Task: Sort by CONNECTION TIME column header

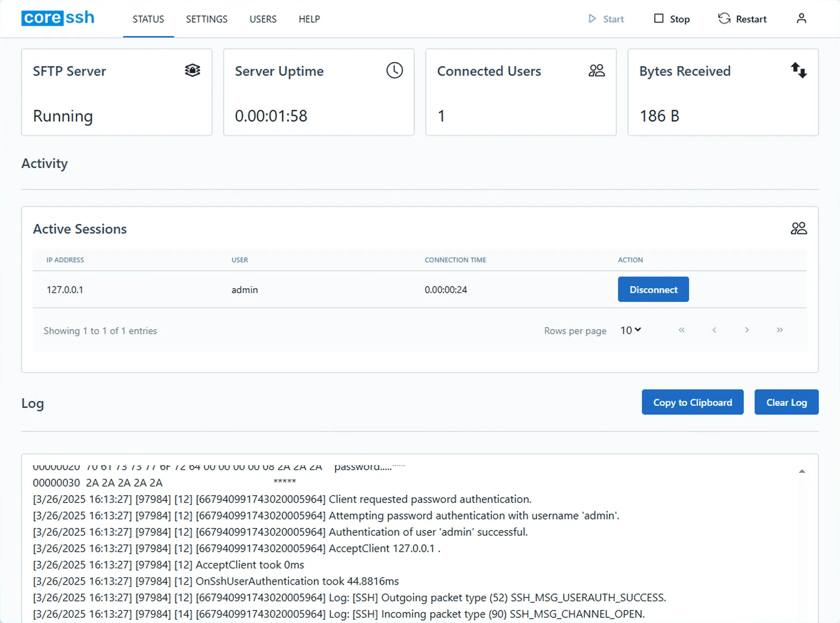Action: click(455, 260)
